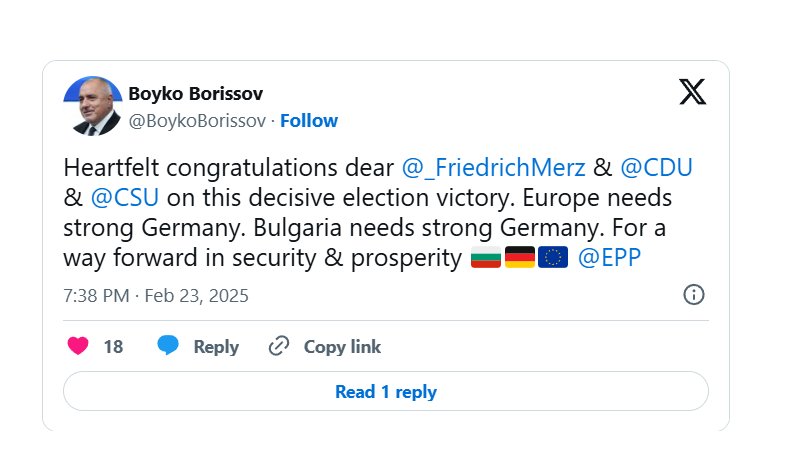Follow Boyko Borissov
Viewport: 793px width, 461px height.
click(x=309, y=121)
